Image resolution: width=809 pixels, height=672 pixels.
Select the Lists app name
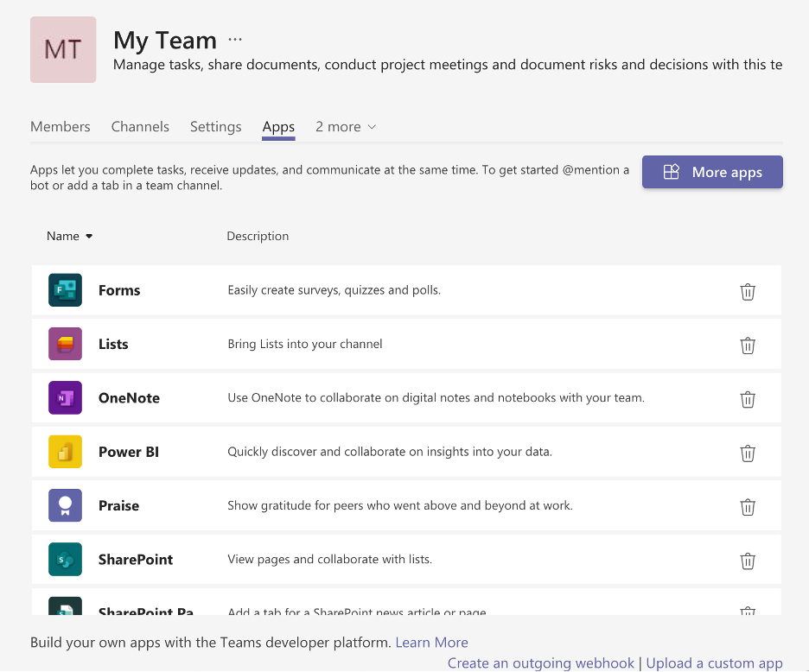point(113,344)
